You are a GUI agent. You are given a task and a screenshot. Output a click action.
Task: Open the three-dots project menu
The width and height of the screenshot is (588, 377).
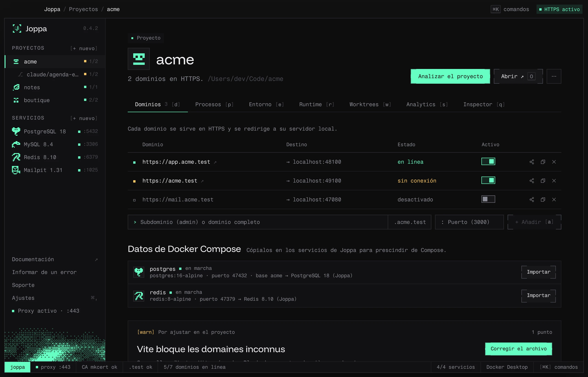(x=554, y=76)
